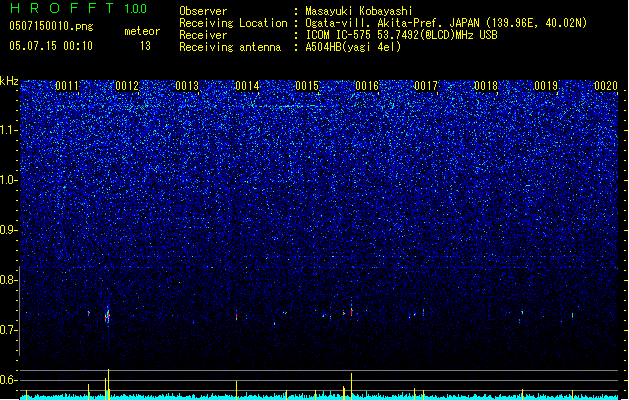Click the 0015 time marker
The image size is (629, 400).
pyautogui.click(x=307, y=86)
